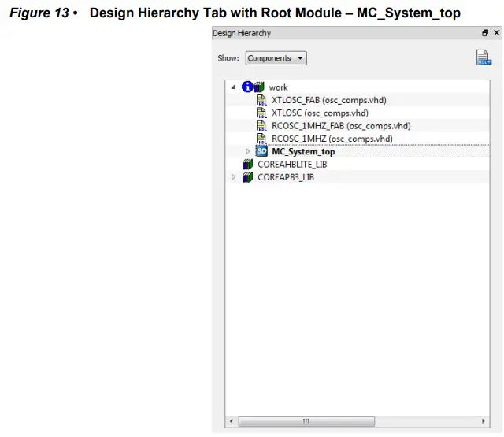Click the COREAHBLITE_LIB library books icon
Image resolution: width=504 pixels, height=437 pixels.
247,165
